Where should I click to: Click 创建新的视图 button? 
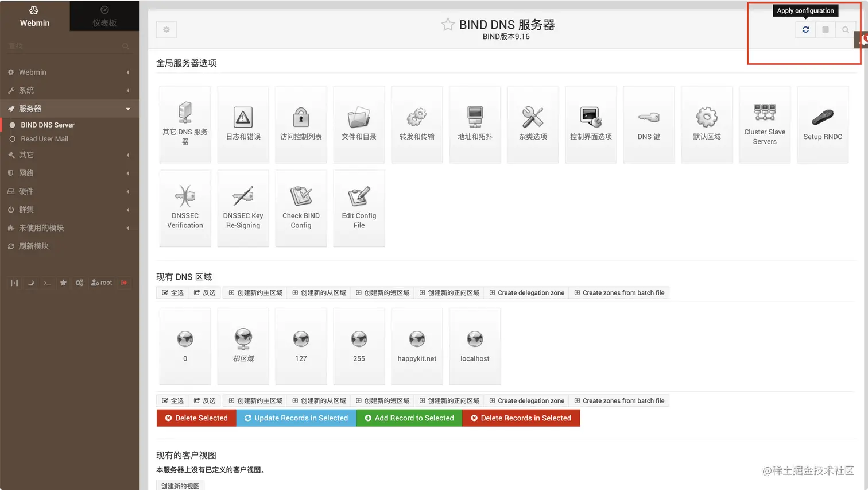[x=180, y=485]
